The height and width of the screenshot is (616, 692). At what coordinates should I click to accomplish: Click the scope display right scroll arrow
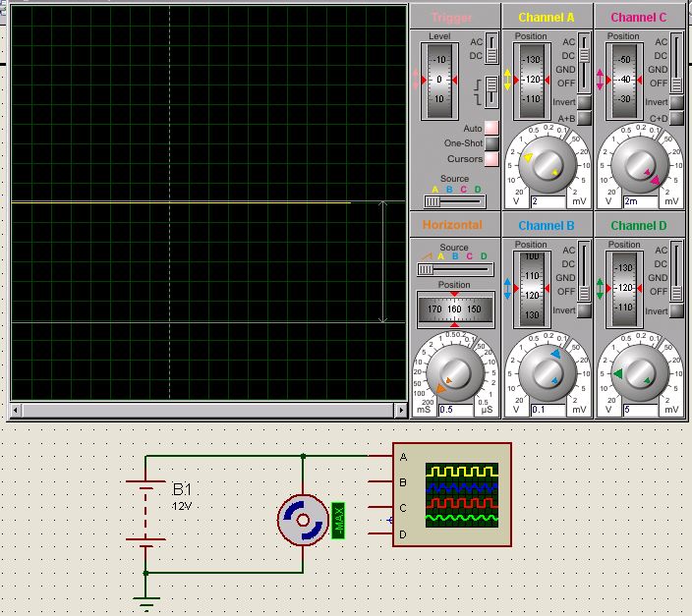point(400,409)
